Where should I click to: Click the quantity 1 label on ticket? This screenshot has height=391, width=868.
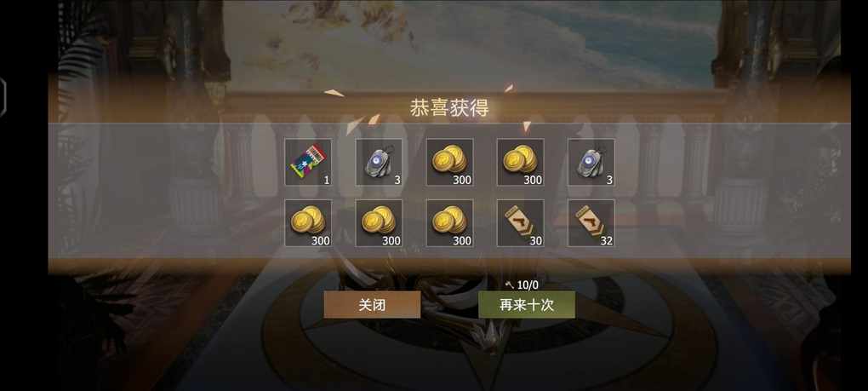click(327, 180)
